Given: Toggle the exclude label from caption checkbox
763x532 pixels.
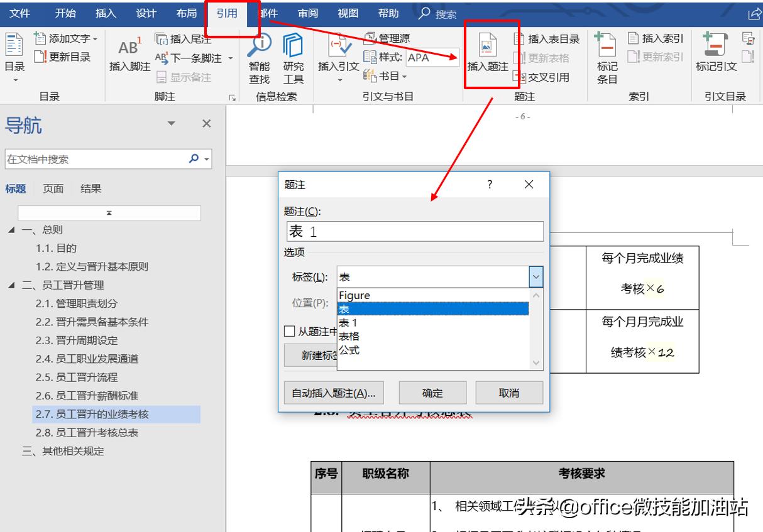Looking at the screenshot, I should 289,331.
